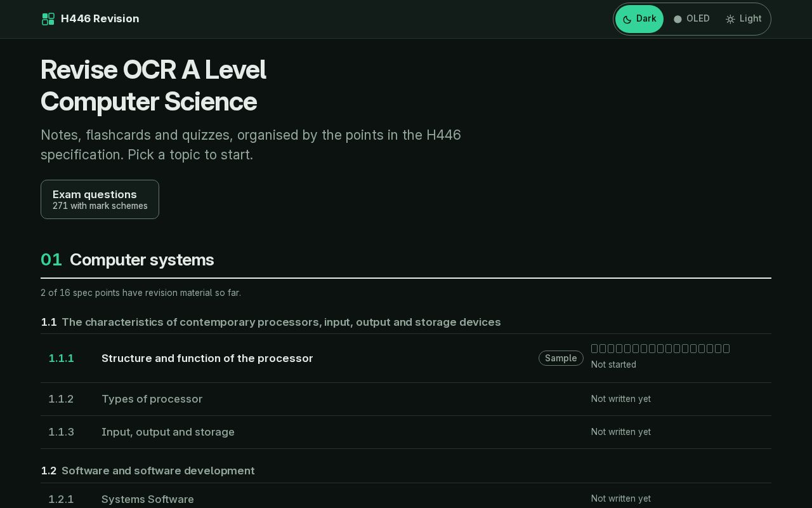Click the Revise OCR A Level Computer Science title
This screenshot has width=812, height=508.
coord(154,86)
